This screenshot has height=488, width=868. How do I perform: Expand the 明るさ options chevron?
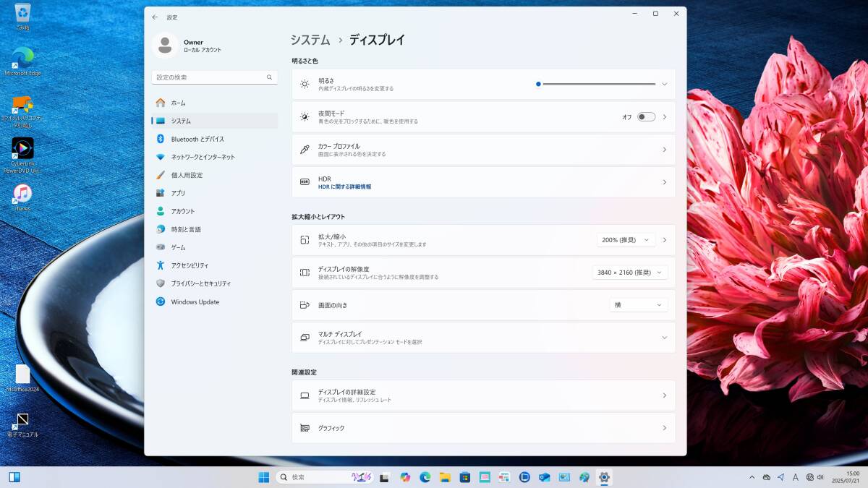pos(664,85)
